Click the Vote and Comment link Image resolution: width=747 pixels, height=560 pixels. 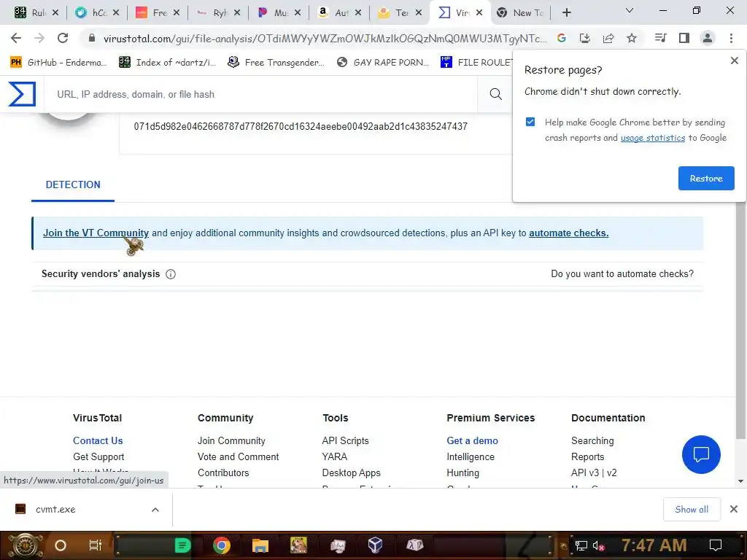pos(239,456)
